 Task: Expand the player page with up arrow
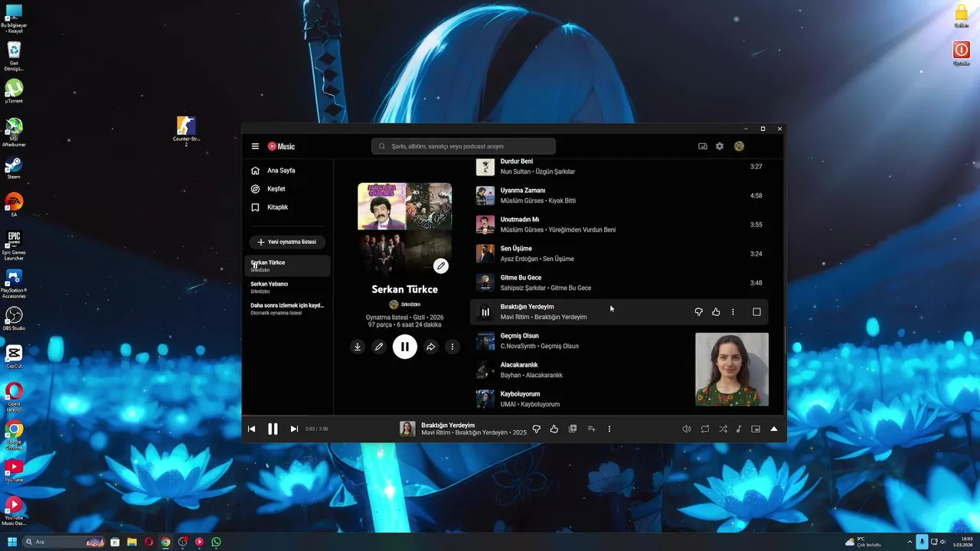tap(774, 429)
